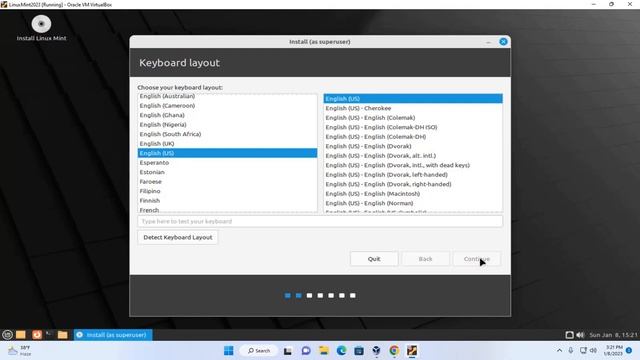Open File Explorer on Windows taskbar
The width and height of the screenshot is (640, 360).
click(324, 351)
